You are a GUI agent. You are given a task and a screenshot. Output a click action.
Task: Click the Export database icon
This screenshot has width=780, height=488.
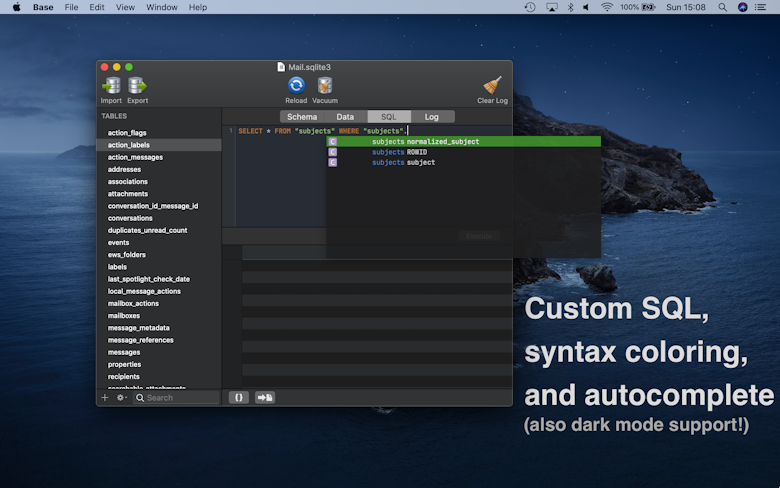tap(137, 86)
